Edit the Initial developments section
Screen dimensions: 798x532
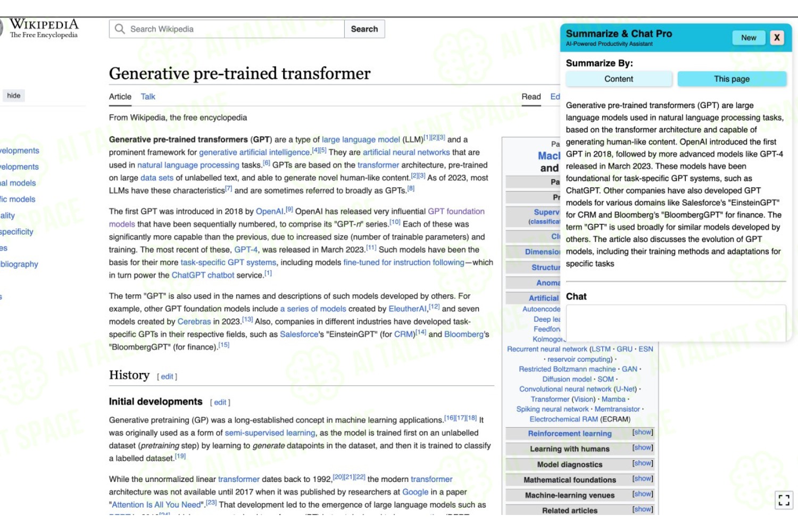coord(220,403)
